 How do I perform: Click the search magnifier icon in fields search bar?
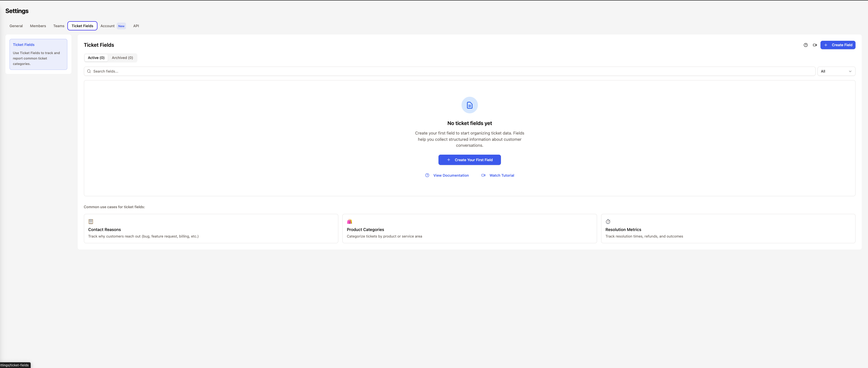(x=89, y=71)
